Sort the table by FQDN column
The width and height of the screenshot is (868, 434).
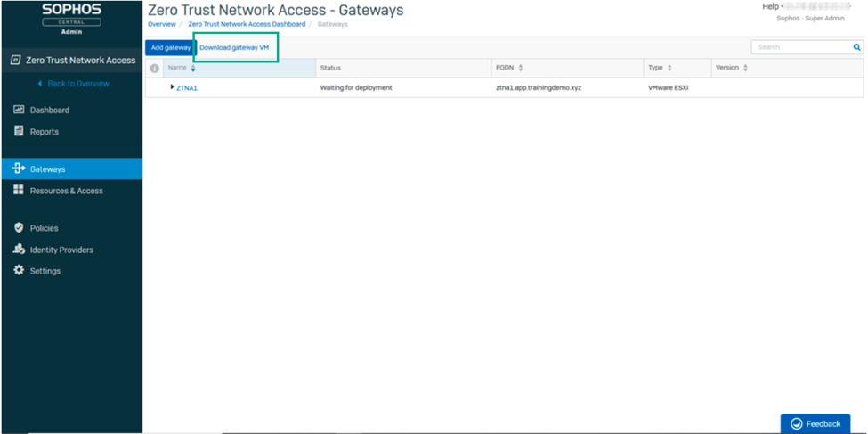pyautogui.click(x=521, y=69)
